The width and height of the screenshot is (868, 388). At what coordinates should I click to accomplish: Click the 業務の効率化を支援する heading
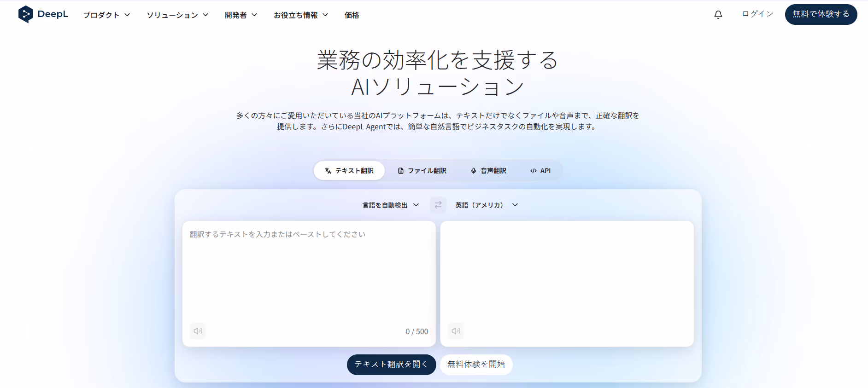(x=438, y=60)
